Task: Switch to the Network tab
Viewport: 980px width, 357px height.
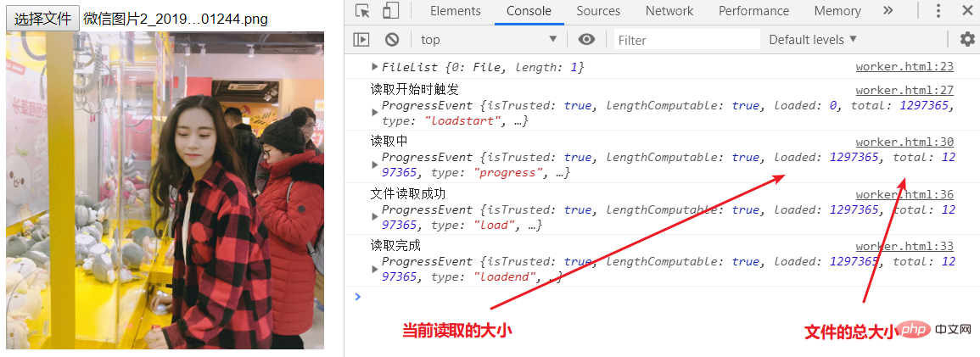Action: 669,11
